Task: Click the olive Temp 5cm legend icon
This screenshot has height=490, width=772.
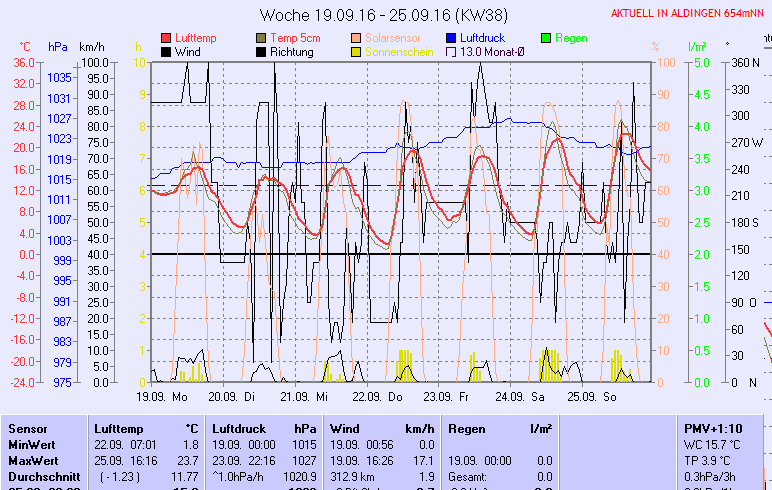Action: (x=262, y=38)
